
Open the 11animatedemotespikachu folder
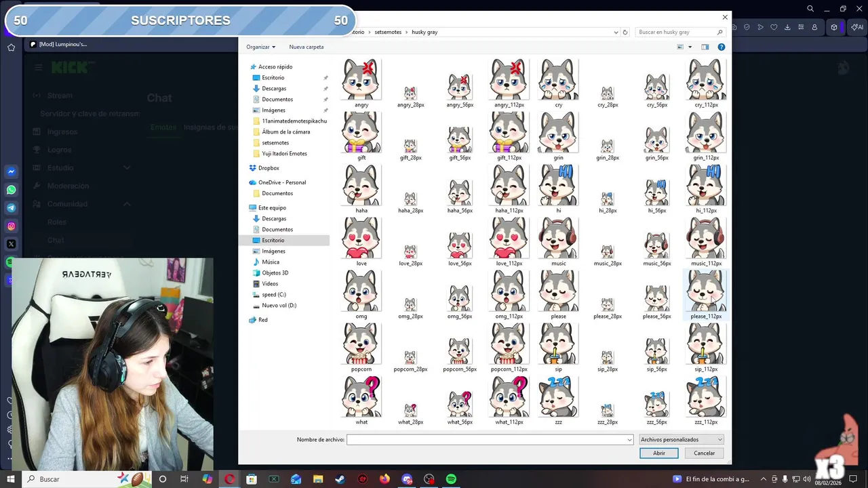click(294, 121)
